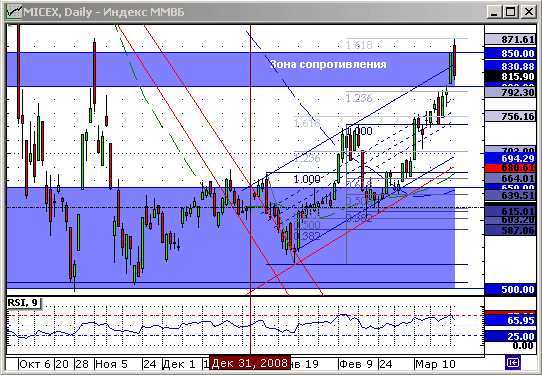Click the 850.00 price level label

tap(510, 53)
